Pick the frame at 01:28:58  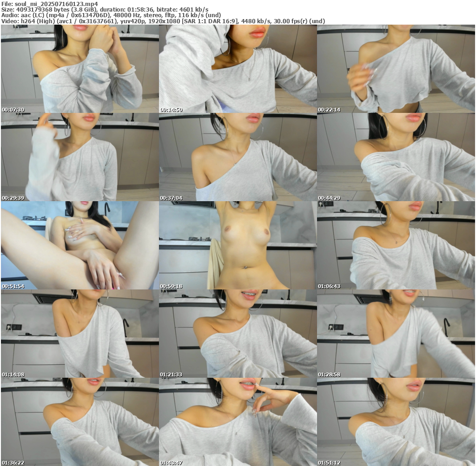[x=396, y=334]
